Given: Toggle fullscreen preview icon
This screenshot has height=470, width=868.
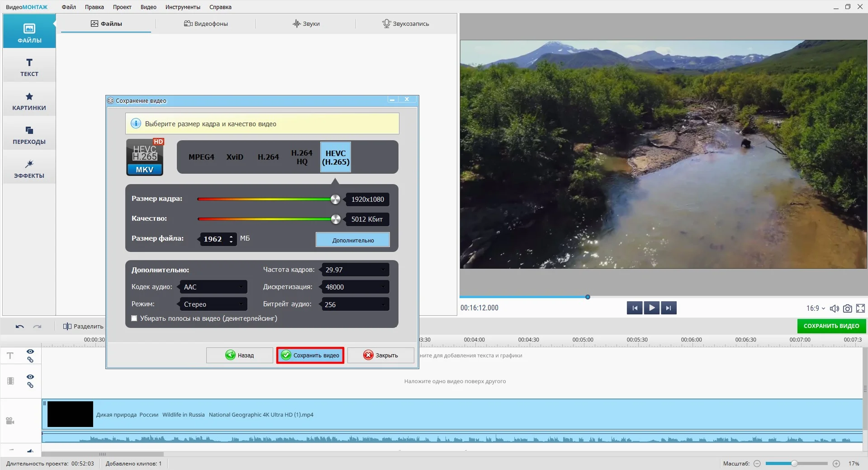Looking at the screenshot, I should coord(860,309).
